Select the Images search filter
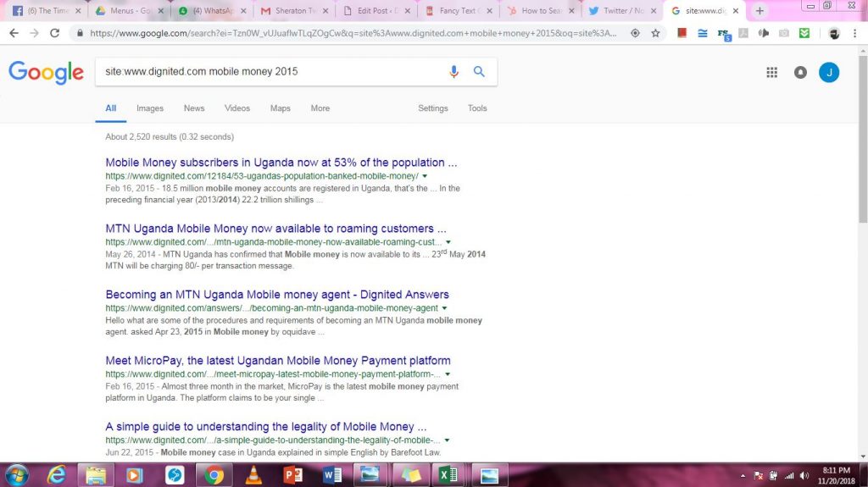This screenshot has width=868, height=487. pos(150,108)
